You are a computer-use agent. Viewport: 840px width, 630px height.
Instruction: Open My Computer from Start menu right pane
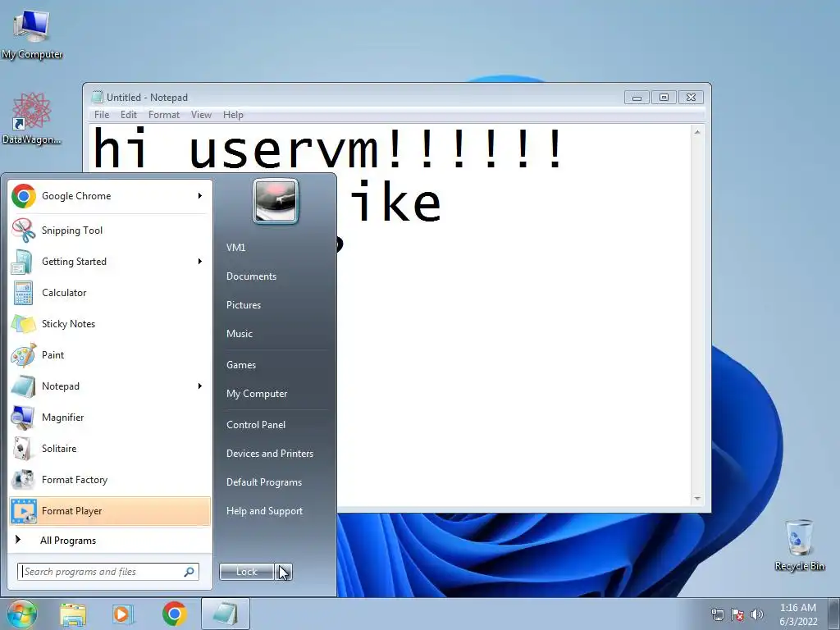point(257,394)
